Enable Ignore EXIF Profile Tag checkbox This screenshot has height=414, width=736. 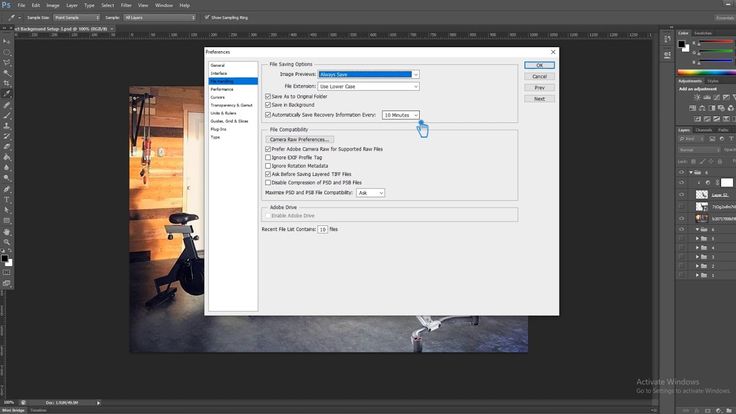pyautogui.click(x=268, y=157)
